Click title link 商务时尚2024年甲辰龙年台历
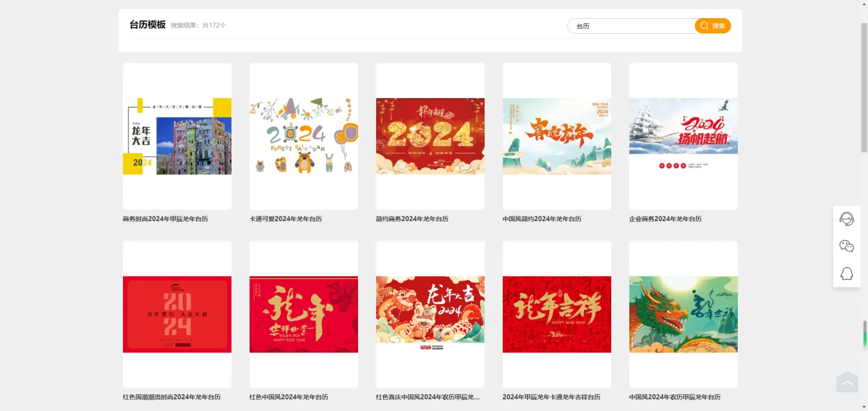 coord(165,219)
